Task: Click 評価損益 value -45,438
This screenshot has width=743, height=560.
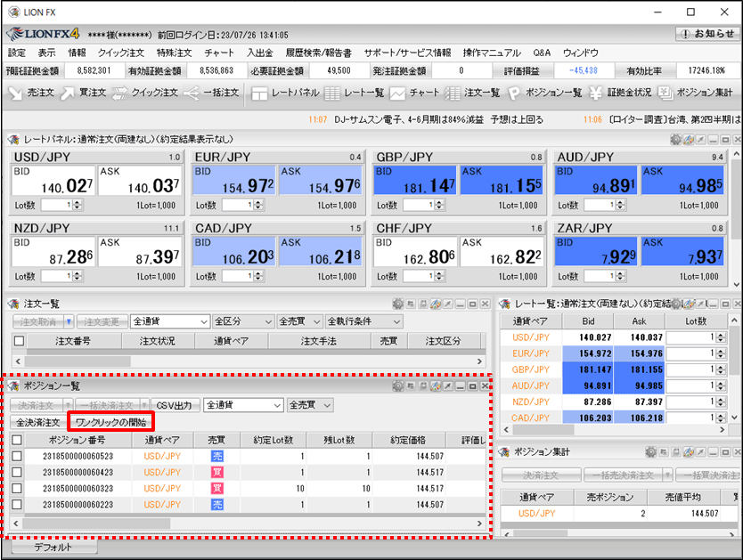Action: 584,71
